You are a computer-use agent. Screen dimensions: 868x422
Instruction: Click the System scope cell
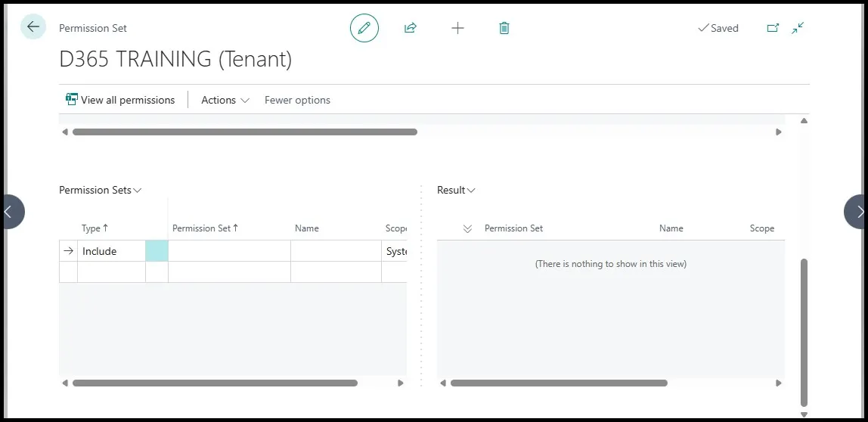pyautogui.click(x=395, y=251)
